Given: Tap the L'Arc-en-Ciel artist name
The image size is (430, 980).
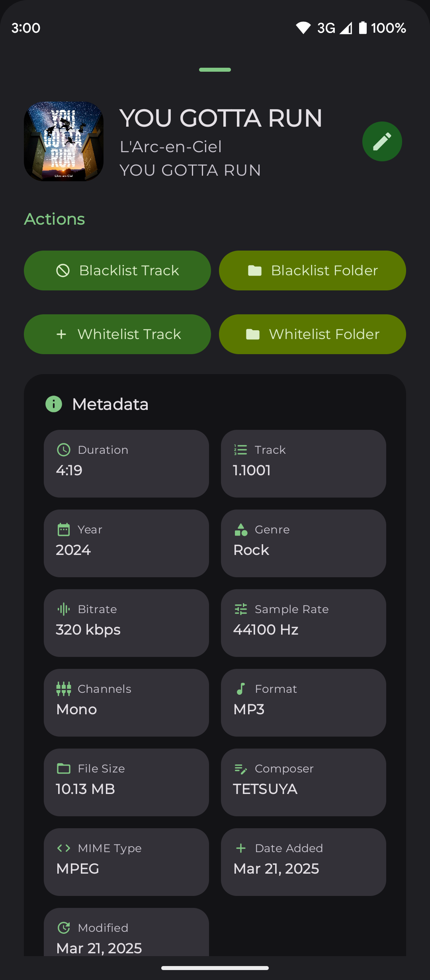Looking at the screenshot, I should [x=171, y=147].
